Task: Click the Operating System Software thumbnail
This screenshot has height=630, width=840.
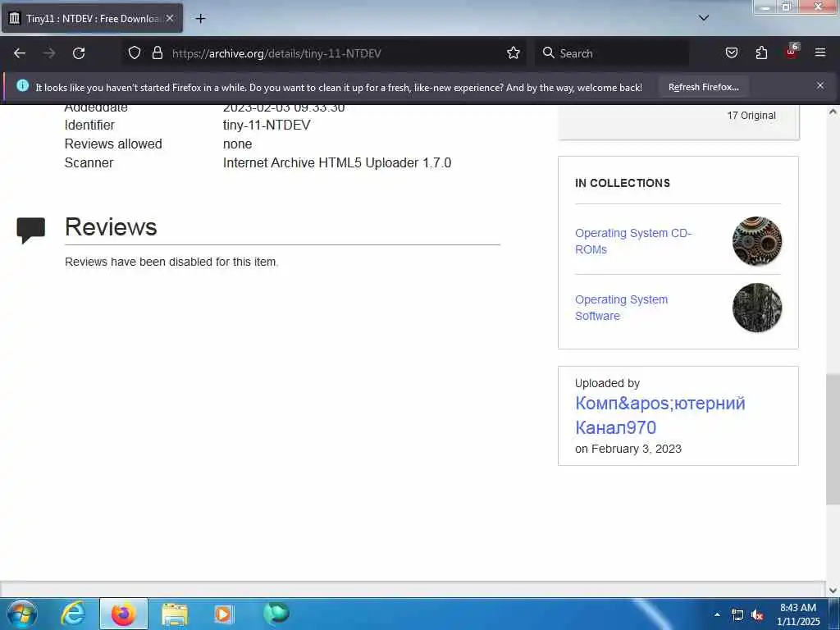Action: coord(757,308)
